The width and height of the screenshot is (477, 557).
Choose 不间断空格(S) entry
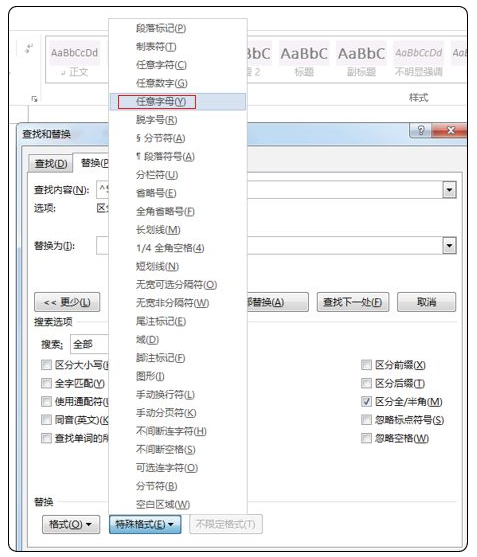click(178, 449)
